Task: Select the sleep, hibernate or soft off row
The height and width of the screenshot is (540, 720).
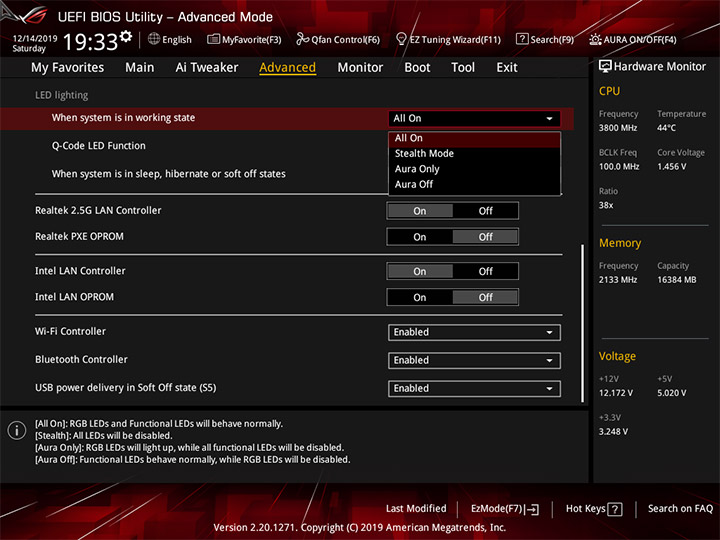Action: point(169,174)
